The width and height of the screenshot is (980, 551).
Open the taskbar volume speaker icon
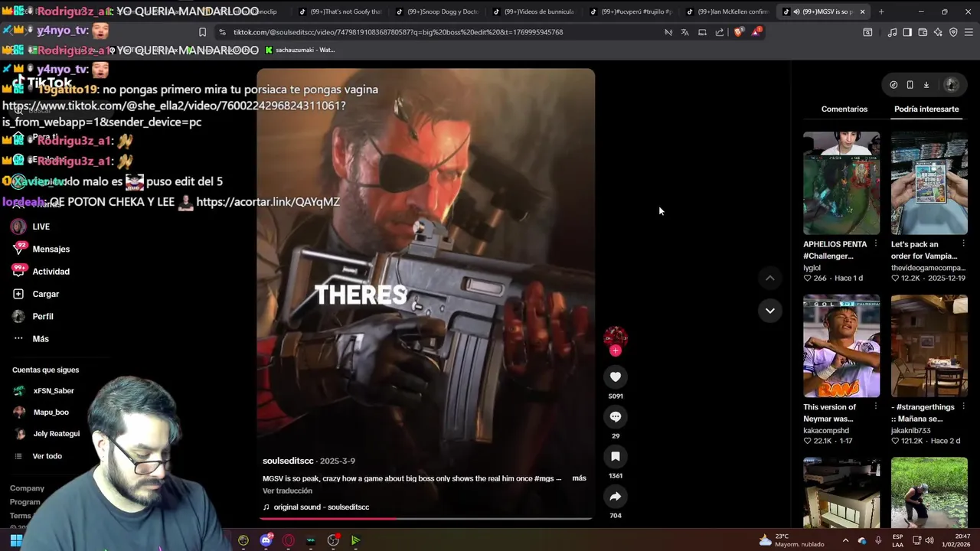click(929, 540)
